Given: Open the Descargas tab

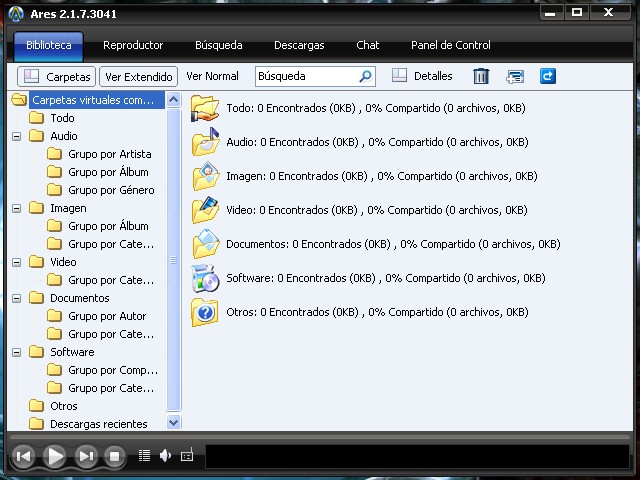Looking at the screenshot, I should (299, 45).
